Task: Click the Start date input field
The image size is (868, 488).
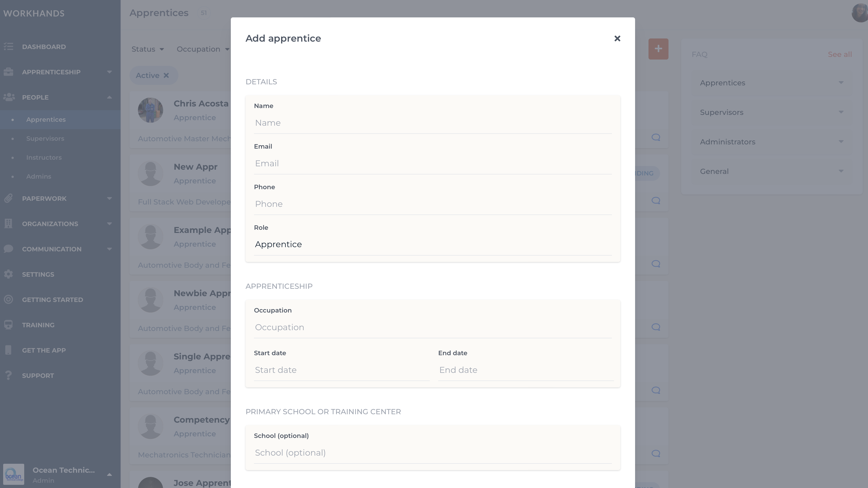Action: coord(341,370)
